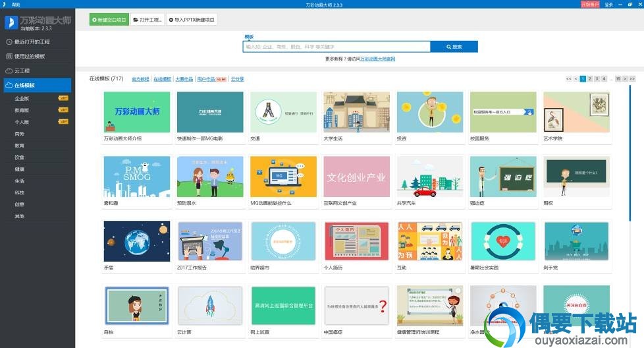The image size is (644, 348).
Task: Click the blue 搜索 search button
Action: click(x=454, y=47)
